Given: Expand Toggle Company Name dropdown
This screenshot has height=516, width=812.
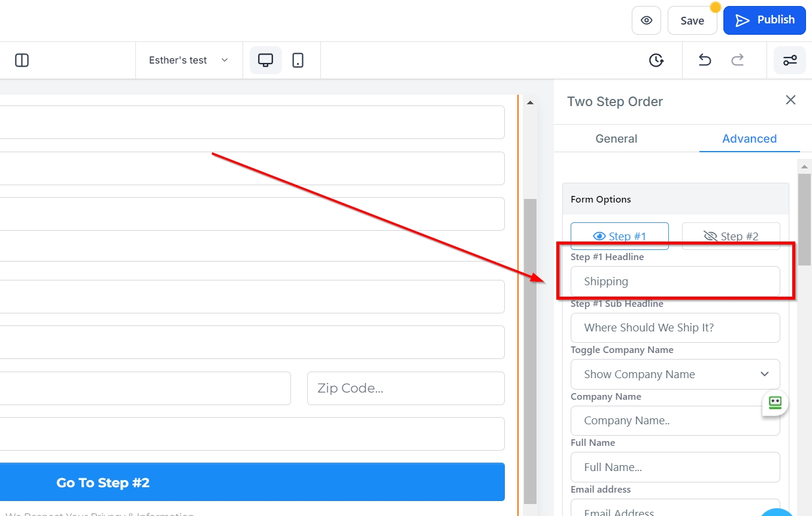Looking at the screenshot, I should pyautogui.click(x=675, y=374).
